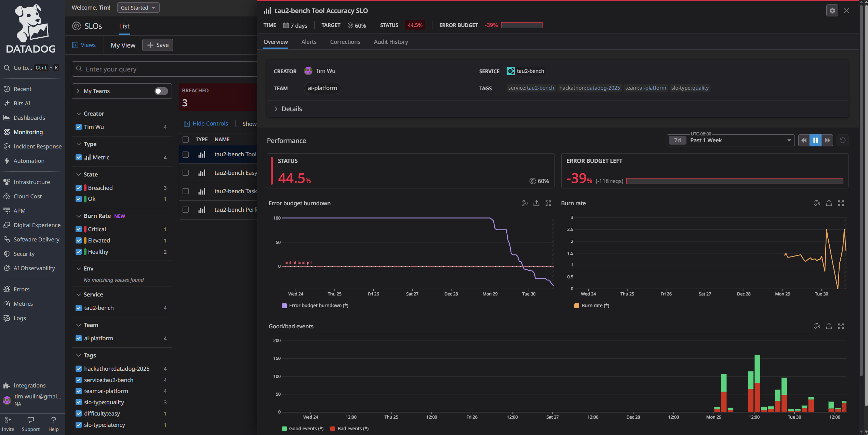
Task: Click the Save view button
Action: [x=158, y=45]
